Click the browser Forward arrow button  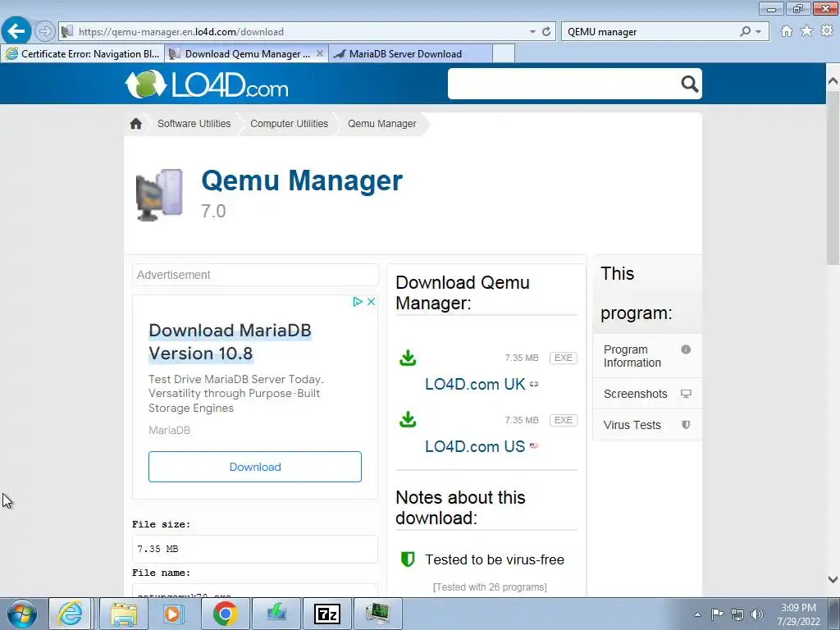(x=45, y=31)
